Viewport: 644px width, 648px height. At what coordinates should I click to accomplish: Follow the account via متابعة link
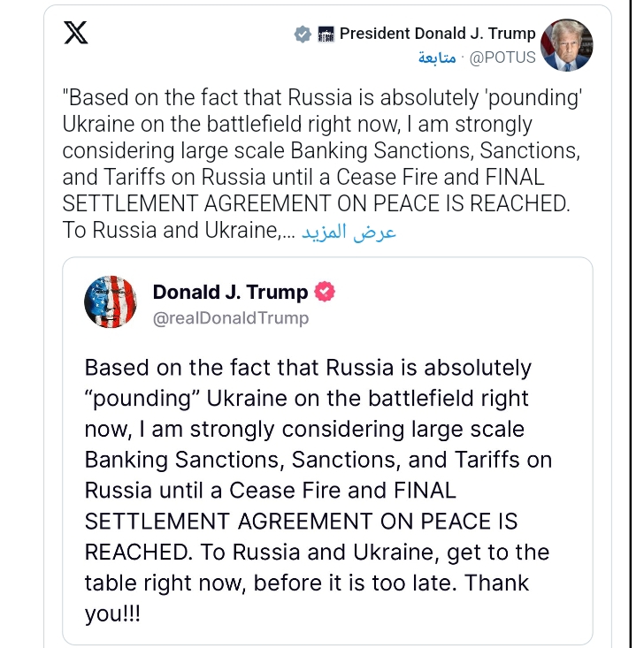[x=437, y=58]
